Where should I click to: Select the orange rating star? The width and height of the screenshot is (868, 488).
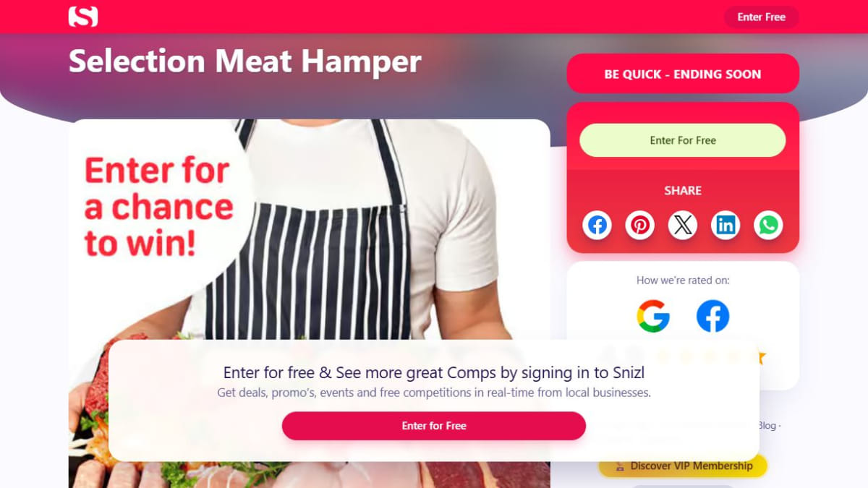pos(761,358)
